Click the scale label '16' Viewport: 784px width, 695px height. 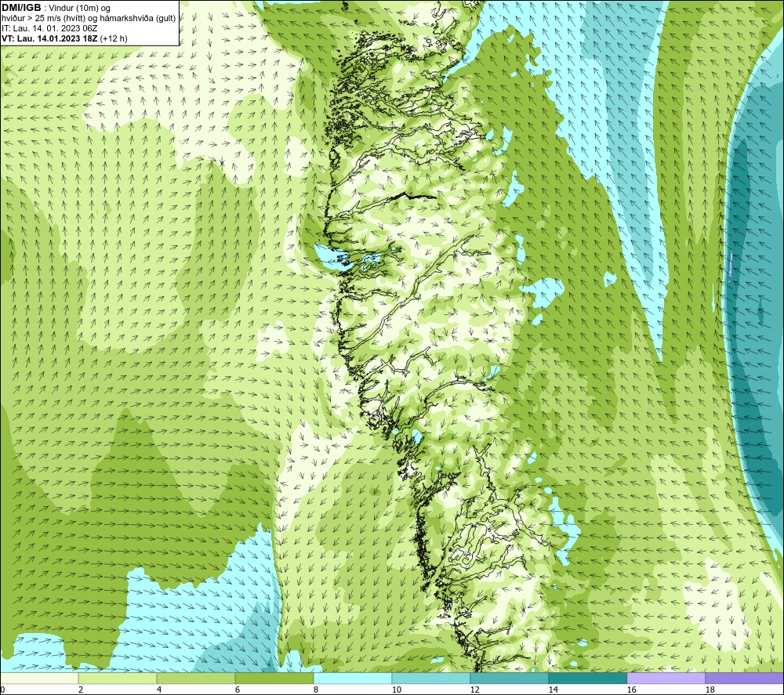pos(631,690)
